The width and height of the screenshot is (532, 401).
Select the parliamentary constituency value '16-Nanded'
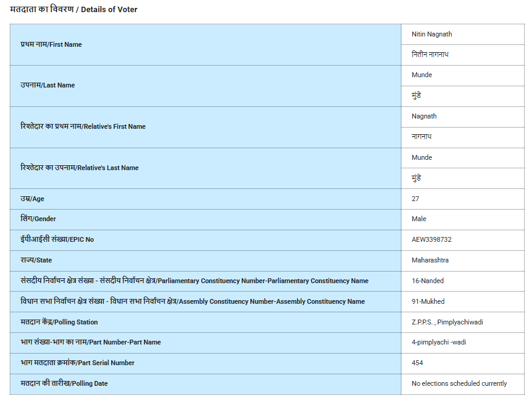[x=428, y=281]
